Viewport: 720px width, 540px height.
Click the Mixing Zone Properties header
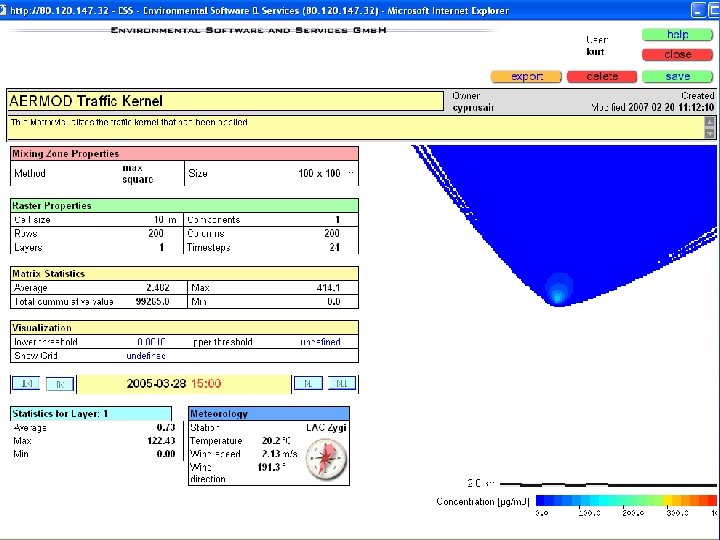point(184,154)
